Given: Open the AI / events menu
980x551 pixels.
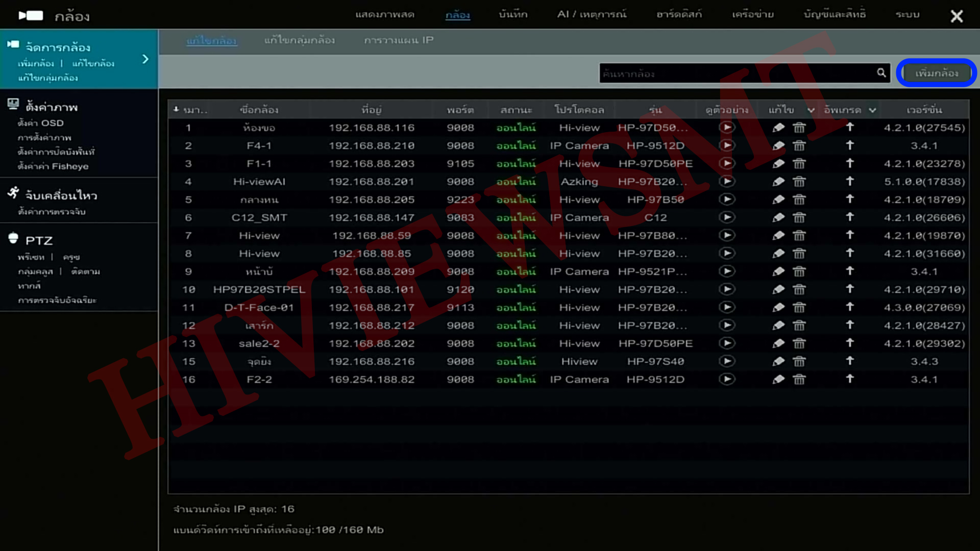Looking at the screenshot, I should click(592, 14).
